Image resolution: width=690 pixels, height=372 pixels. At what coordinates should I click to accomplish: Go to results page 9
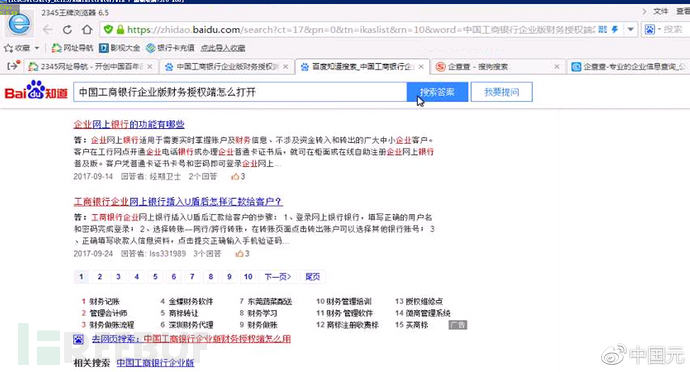(x=229, y=276)
